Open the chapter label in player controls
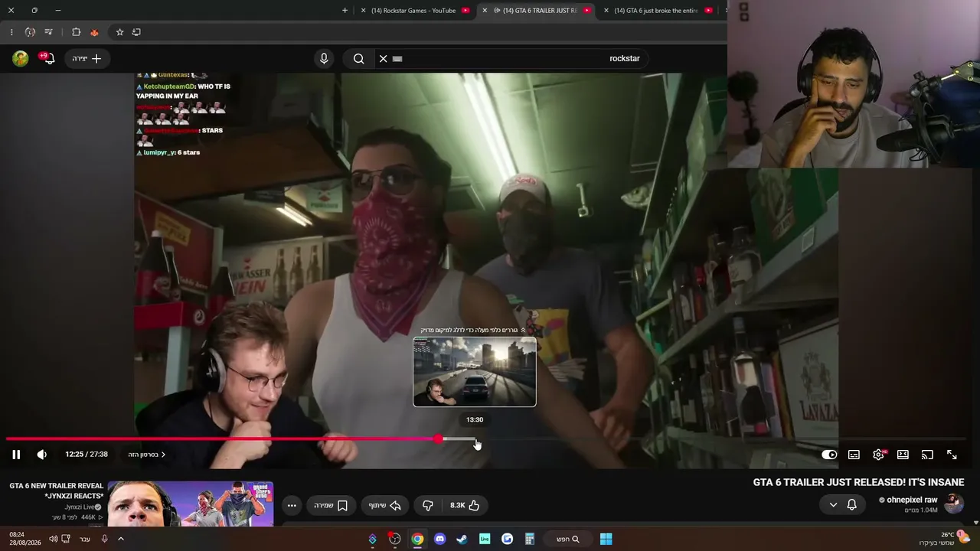Viewport: 980px width, 551px height. pyautogui.click(x=147, y=455)
